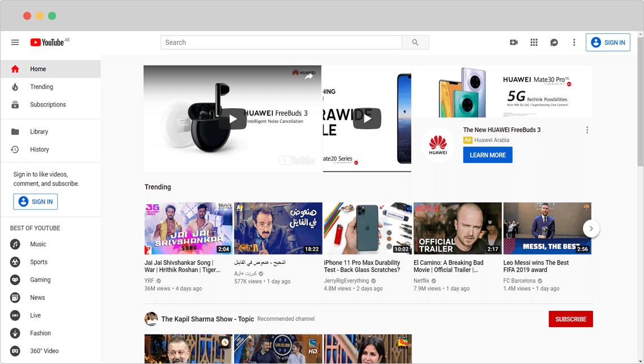The width and height of the screenshot is (644, 364).
Task: Click the Subscriptions icon in sidebar
Action: 15,105
